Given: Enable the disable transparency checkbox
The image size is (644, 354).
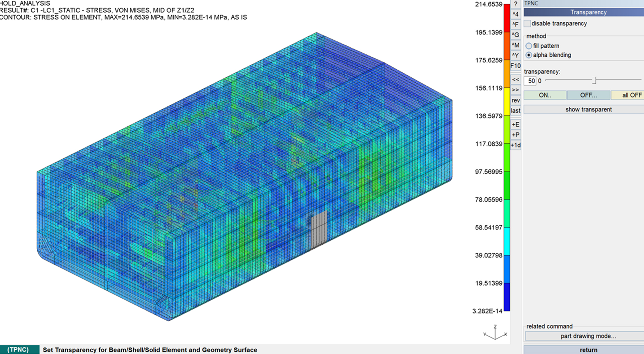Looking at the screenshot, I should [x=527, y=23].
